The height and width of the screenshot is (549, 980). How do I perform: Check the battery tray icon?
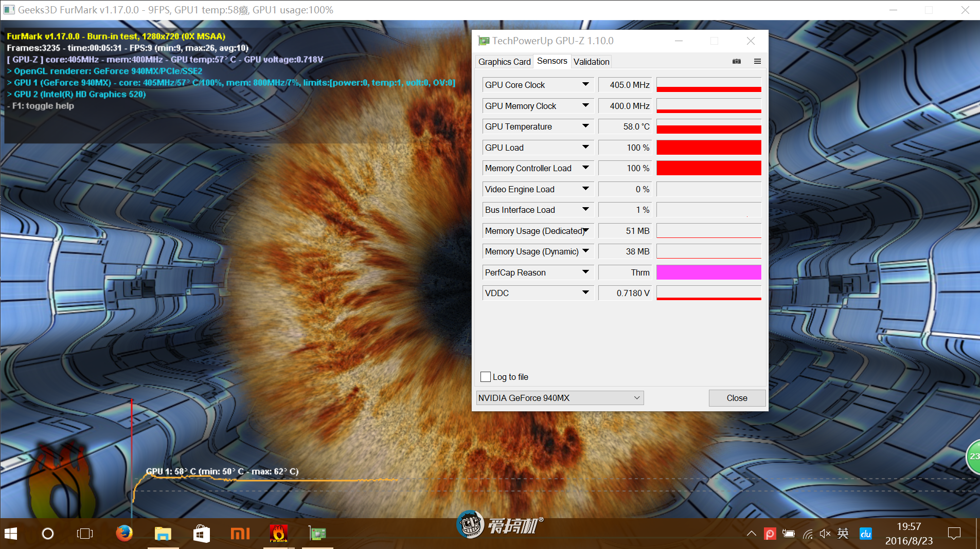click(x=789, y=534)
